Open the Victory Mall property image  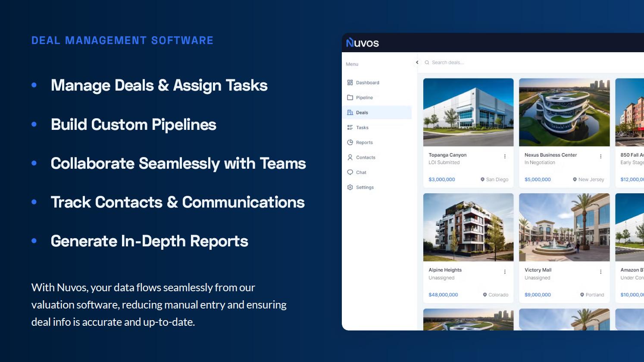pyautogui.click(x=564, y=227)
